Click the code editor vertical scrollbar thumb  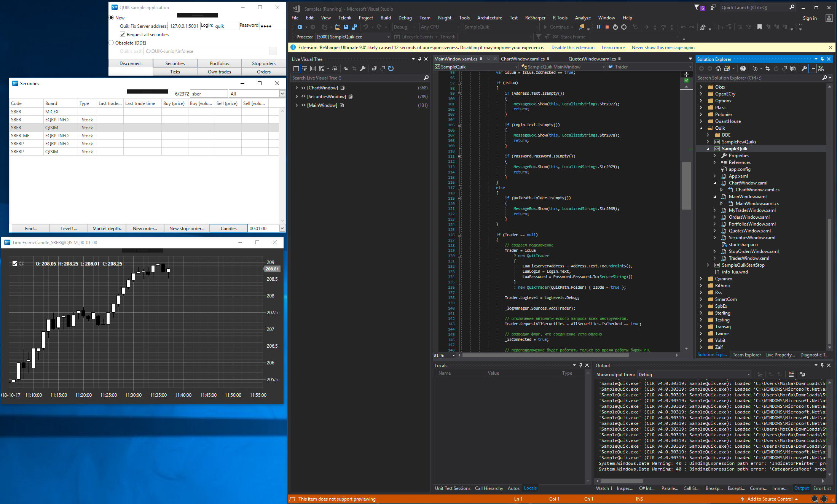(686, 186)
